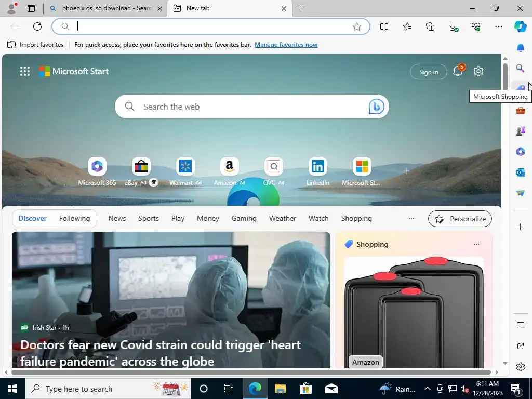Refresh the page with reload icon

37,26
